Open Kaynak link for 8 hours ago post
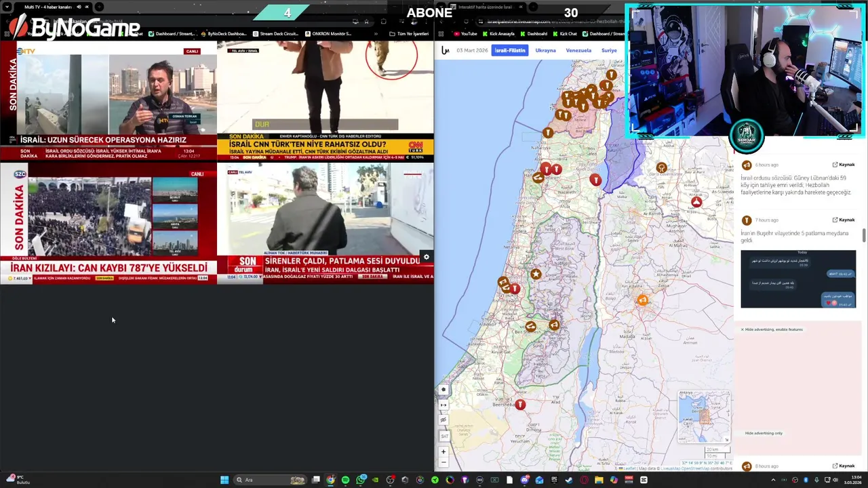Screen dimensions: 868x488 [x=844, y=466]
